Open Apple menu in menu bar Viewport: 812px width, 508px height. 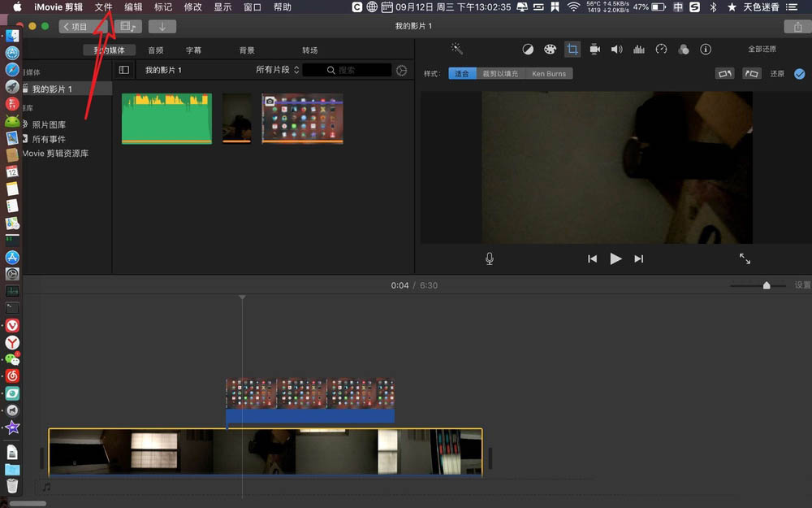click(17, 7)
